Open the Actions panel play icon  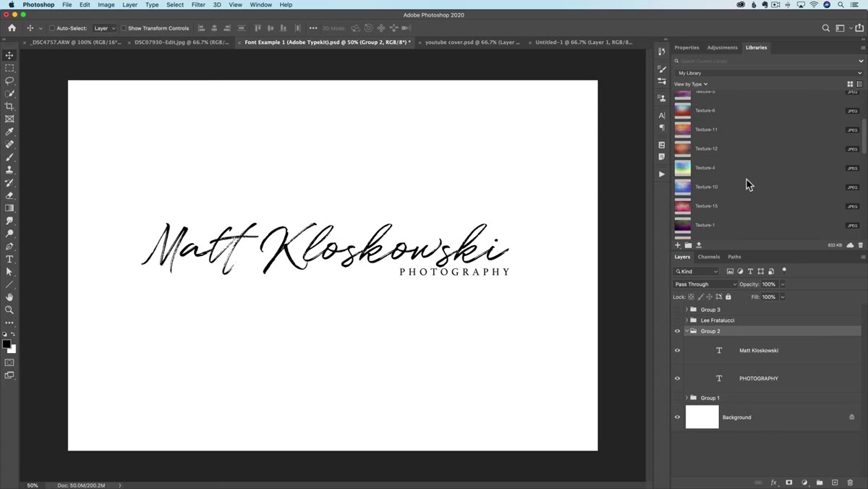[662, 174]
